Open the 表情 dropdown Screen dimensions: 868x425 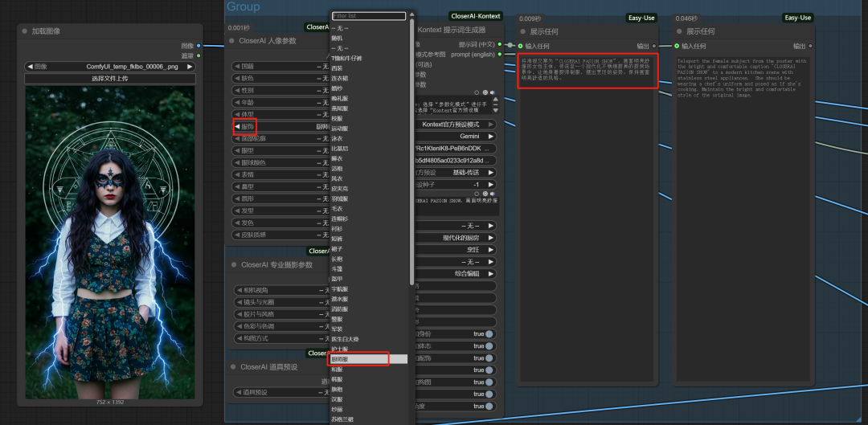[281, 175]
